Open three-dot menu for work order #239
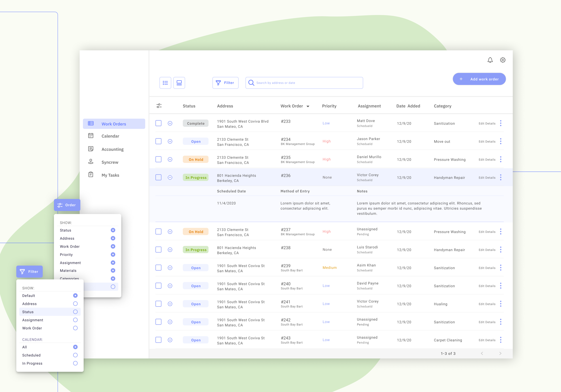561x392 pixels. 501,268
